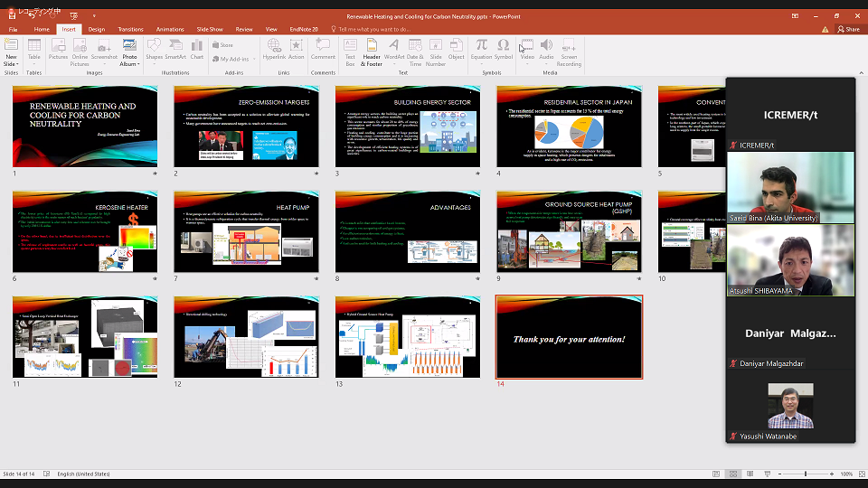The width and height of the screenshot is (868, 488).
Task: Add a Comment
Action: pos(323,49)
